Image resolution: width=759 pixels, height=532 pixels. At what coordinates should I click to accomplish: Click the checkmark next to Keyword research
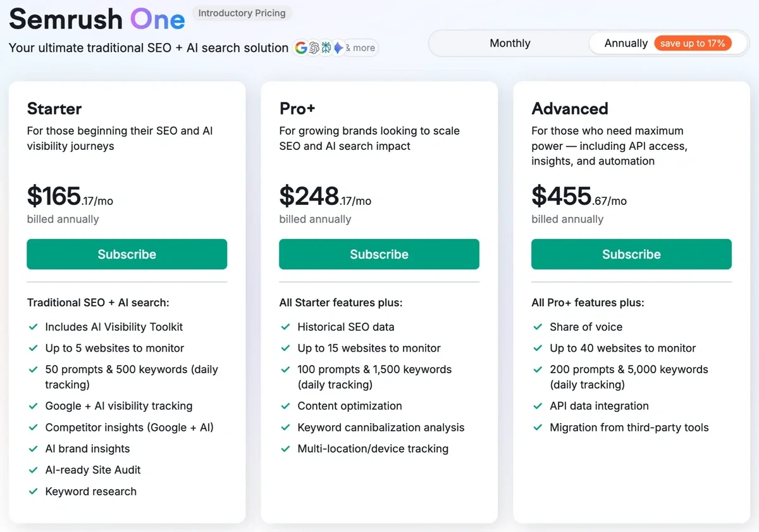[33, 492]
